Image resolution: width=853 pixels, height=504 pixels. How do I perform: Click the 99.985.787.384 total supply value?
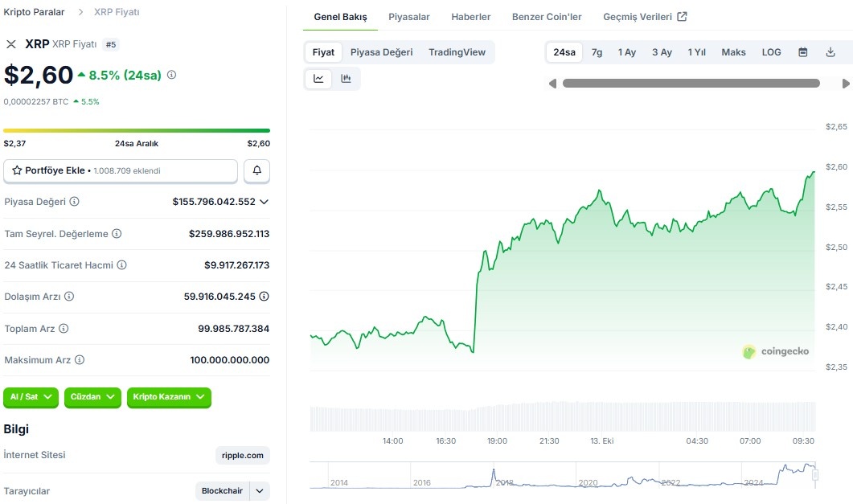coord(233,329)
